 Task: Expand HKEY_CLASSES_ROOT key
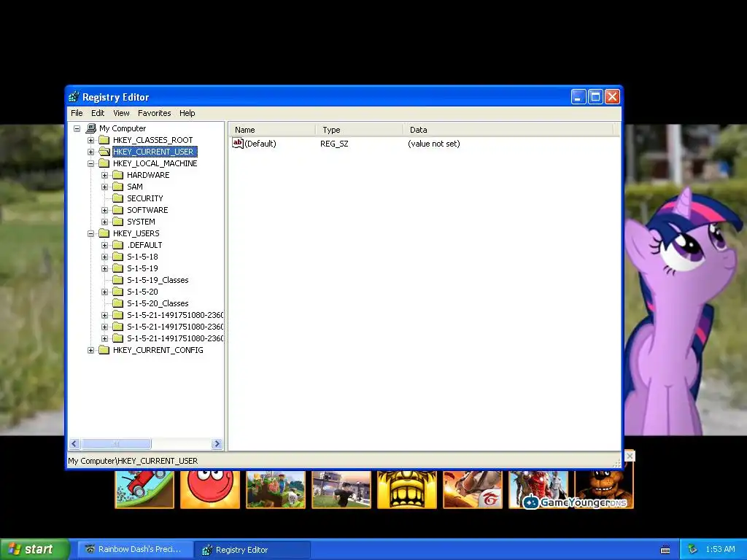(x=90, y=140)
